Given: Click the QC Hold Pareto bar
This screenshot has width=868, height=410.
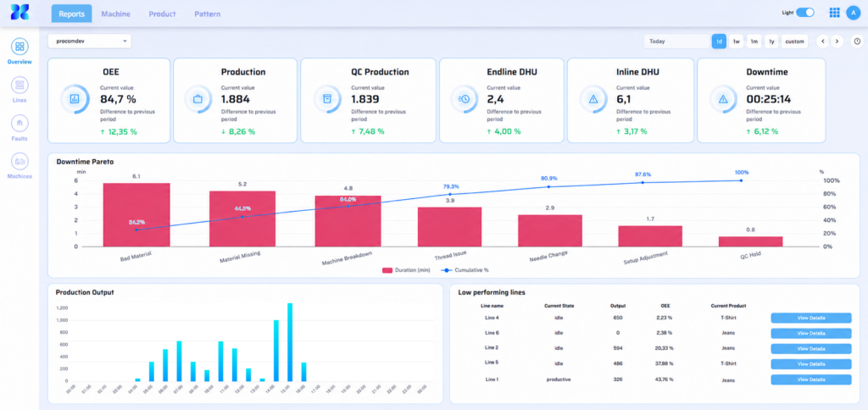Looking at the screenshot, I should (751, 241).
